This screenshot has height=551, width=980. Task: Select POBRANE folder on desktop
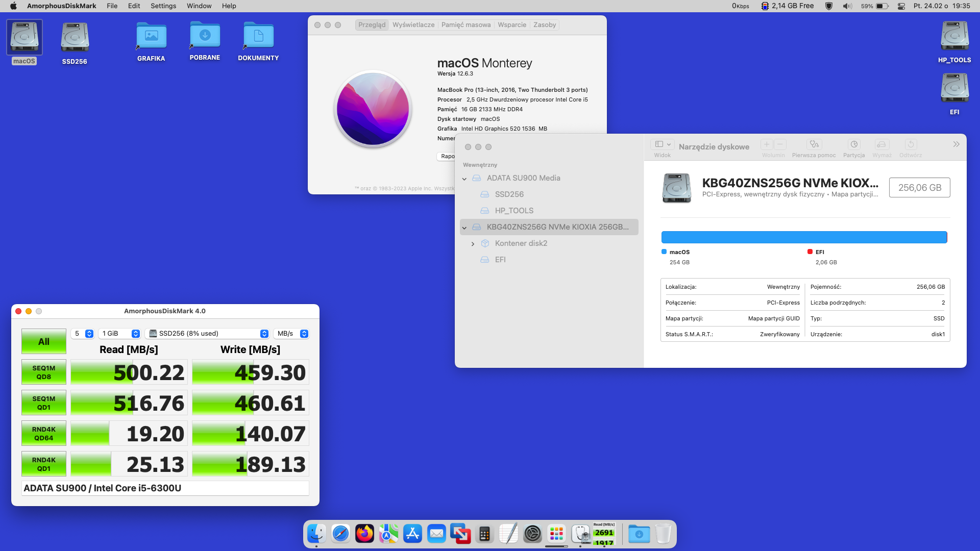pos(205,35)
